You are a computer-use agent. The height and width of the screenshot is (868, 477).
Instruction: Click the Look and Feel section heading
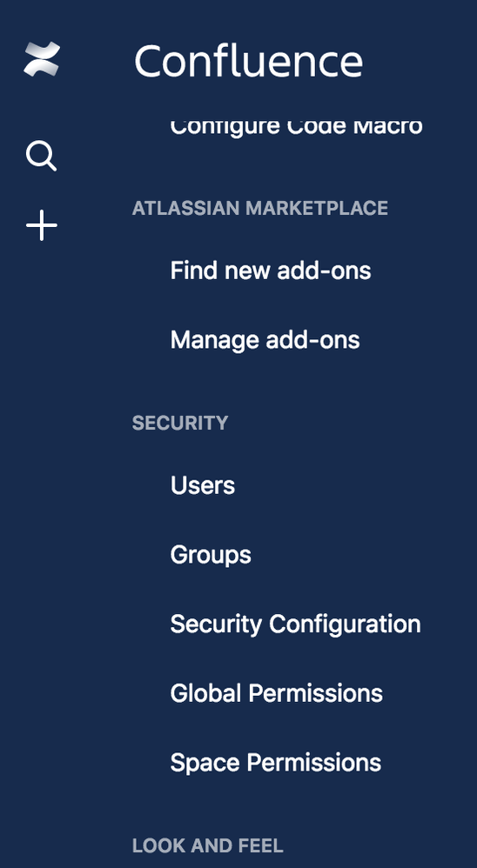(208, 845)
